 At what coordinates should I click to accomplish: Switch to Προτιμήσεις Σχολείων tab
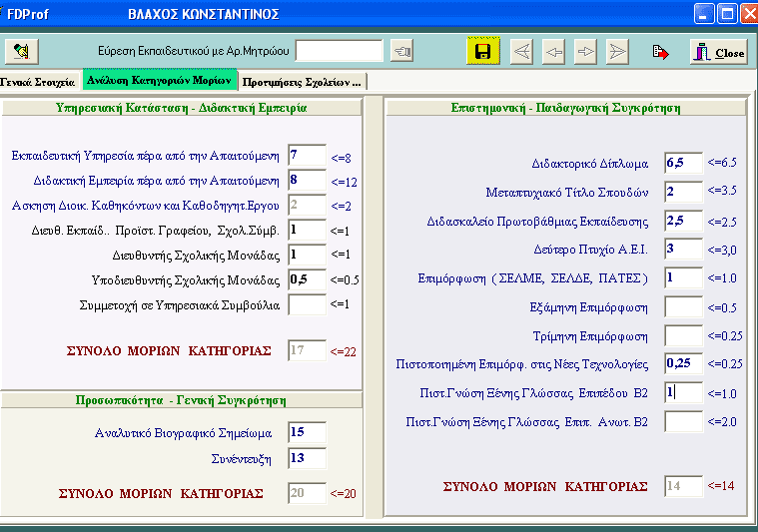301,81
